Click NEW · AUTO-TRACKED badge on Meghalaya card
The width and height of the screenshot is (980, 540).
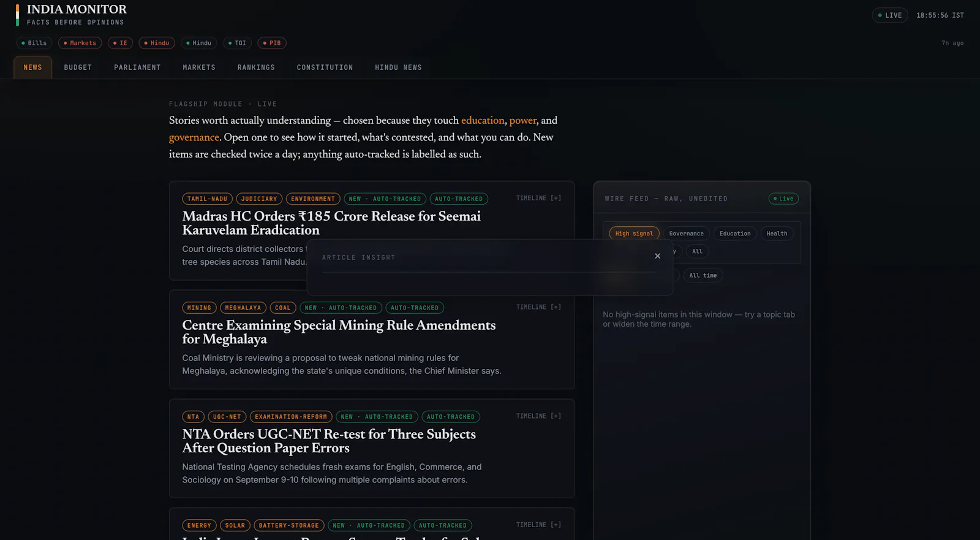(x=341, y=308)
